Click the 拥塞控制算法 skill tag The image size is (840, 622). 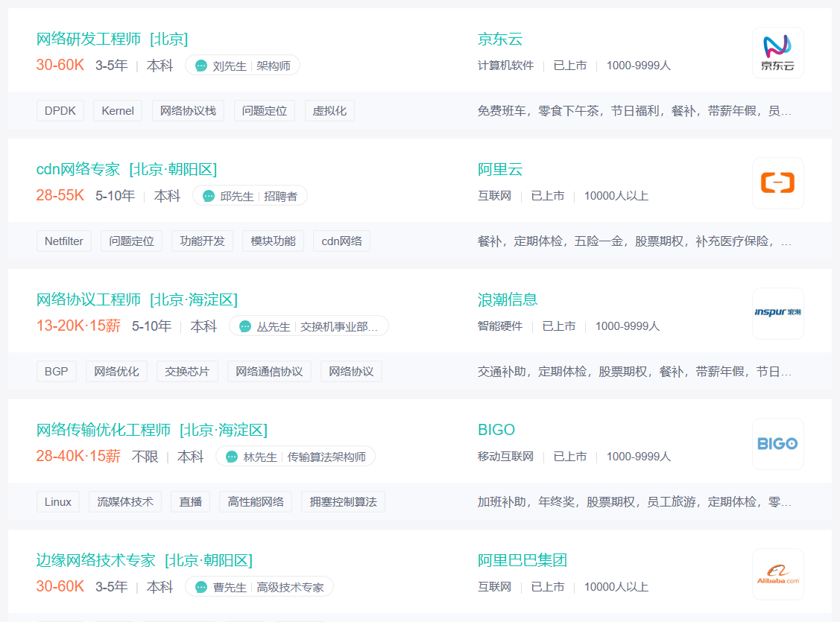[343, 501]
